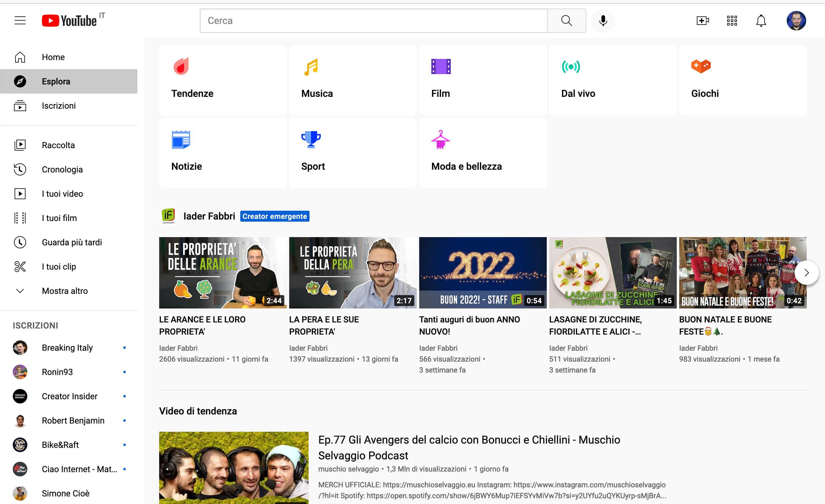The height and width of the screenshot is (504, 825).
Task: Go to Home in sidebar
Action: tap(69, 57)
